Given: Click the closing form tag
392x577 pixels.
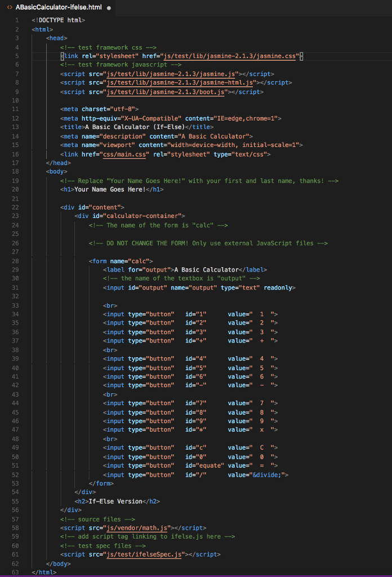Looking at the screenshot, I should point(101,483).
